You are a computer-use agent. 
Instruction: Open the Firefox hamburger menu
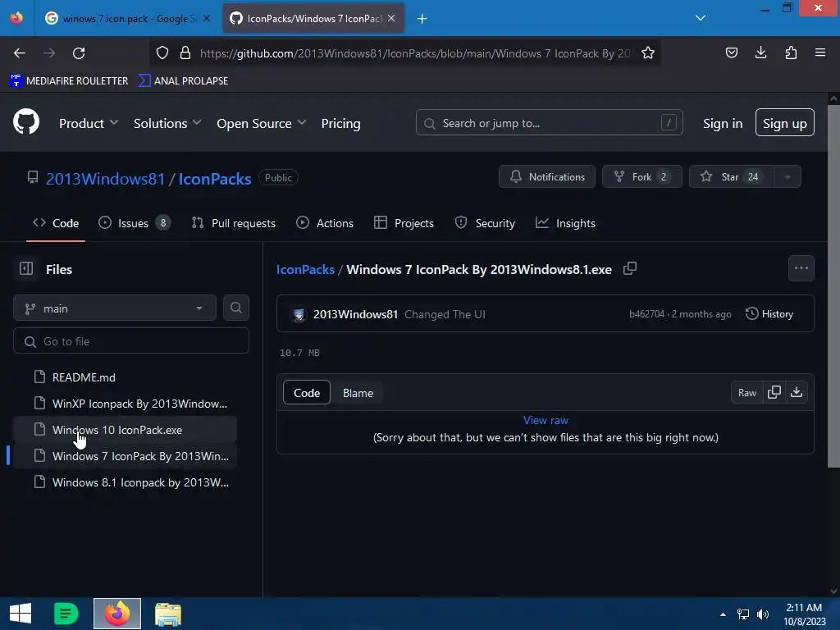click(820, 52)
